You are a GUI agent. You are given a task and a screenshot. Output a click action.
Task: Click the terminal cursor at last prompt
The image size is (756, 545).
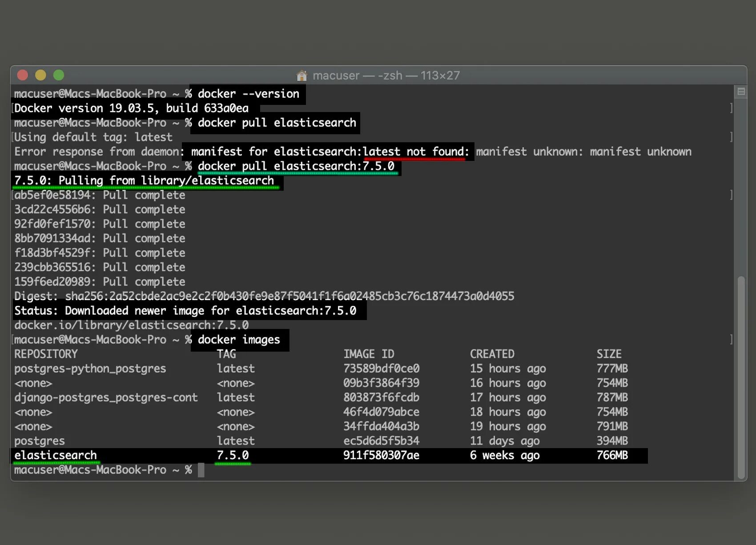tap(201, 470)
